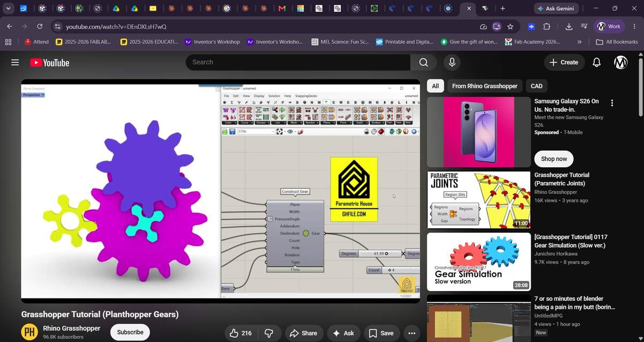Click in the YouTube search field
This screenshot has width=644, height=342.
point(298,62)
